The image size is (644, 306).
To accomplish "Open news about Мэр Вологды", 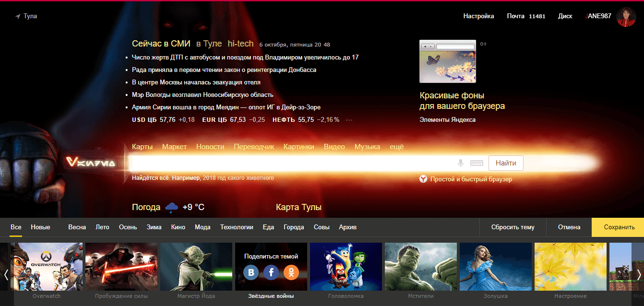I will [x=203, y=95].
